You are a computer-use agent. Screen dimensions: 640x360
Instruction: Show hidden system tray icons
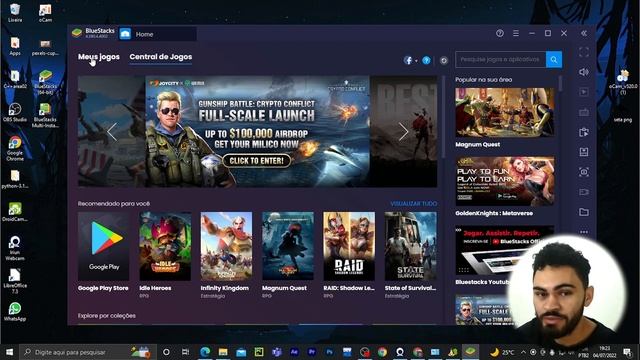tap(523, 352)
